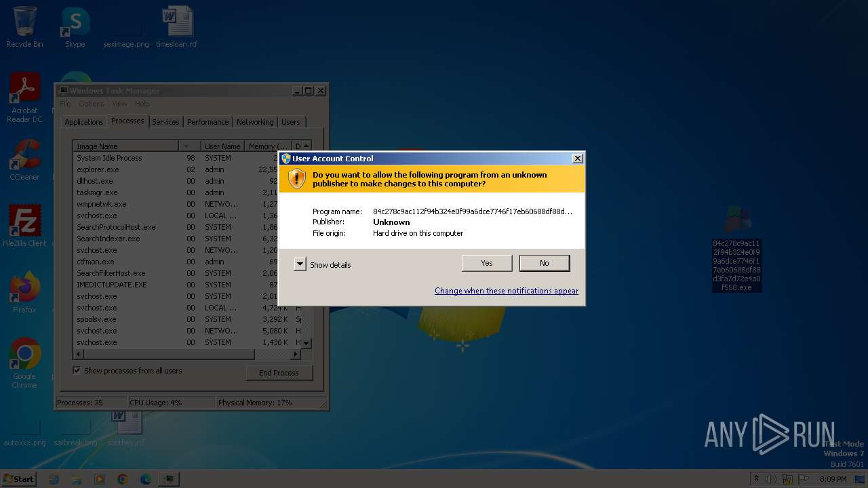This screenshot has height=488, width=868.
Task: Select the sonthey.rtf desktop file
Action: 126,429
